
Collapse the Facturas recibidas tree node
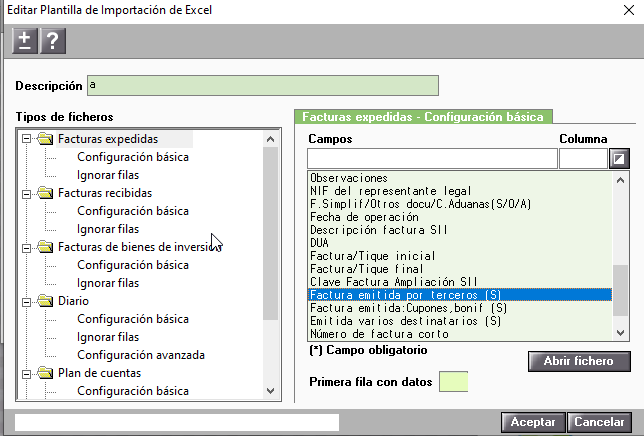(26, 193)
